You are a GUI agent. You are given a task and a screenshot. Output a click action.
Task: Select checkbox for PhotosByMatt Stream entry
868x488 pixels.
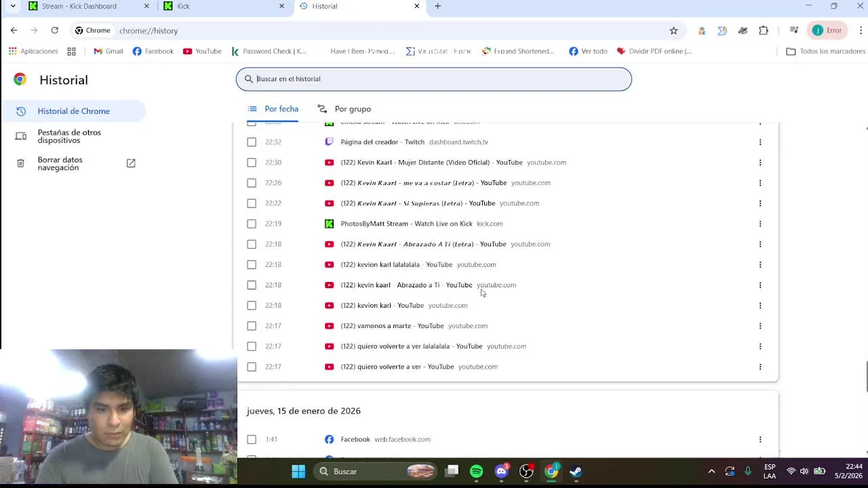(252, 224)
